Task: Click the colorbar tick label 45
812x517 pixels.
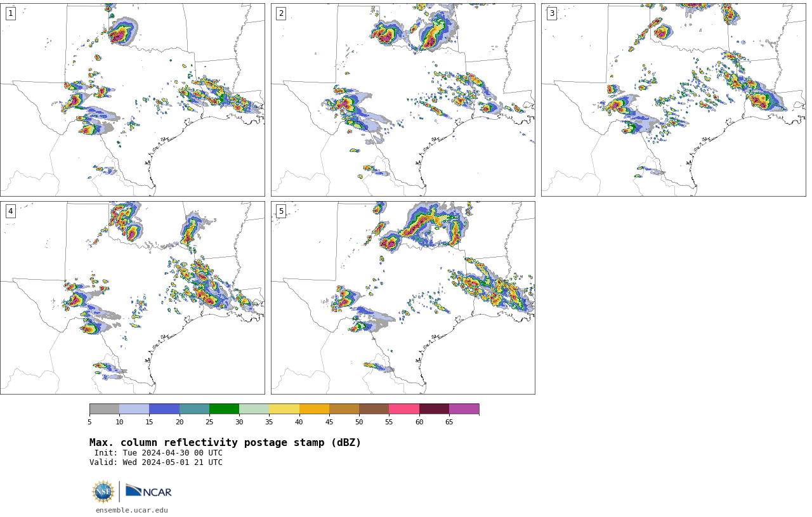Action: tap(329, 422)
